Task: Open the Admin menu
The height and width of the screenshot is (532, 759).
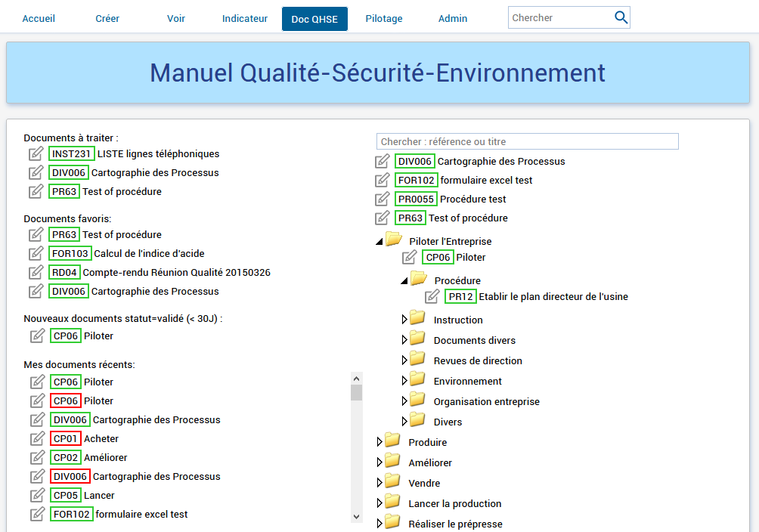Action: 453,18
